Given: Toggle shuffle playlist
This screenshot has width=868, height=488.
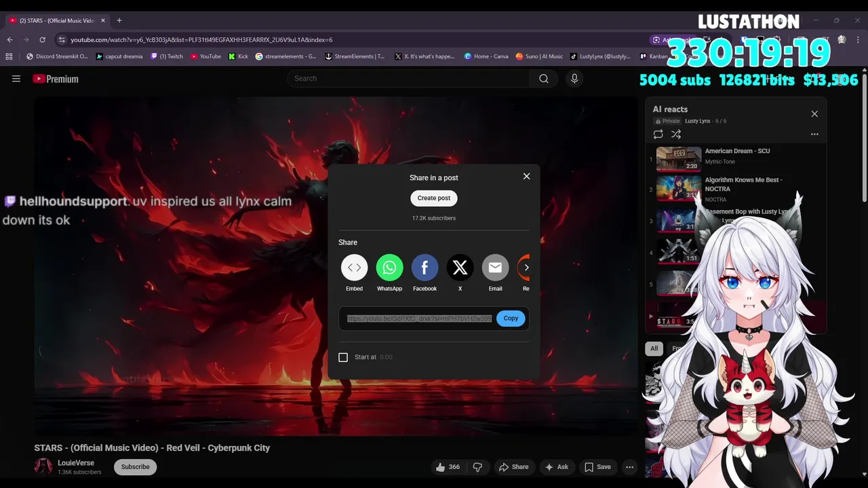Looking at the screenshot, I should pos(676,134).
